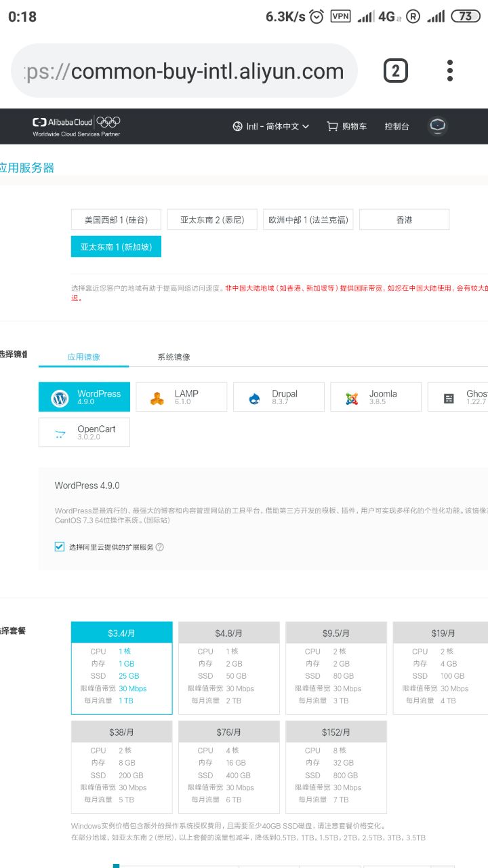Viewport: 488px width, 868px height.
Task: Select the OpenCart 3.0.2.0 image
Action: click(x=84, y=433)
